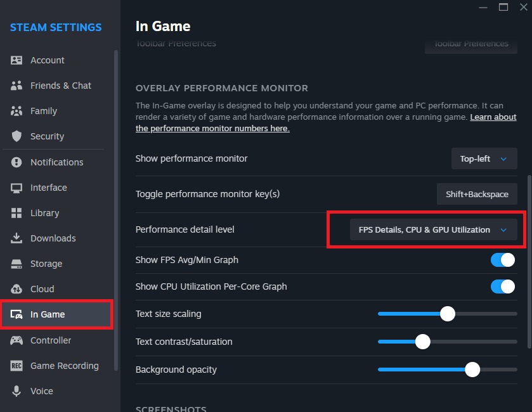Open the Show performance monitor Top-left dropdown

pos(484,158)
